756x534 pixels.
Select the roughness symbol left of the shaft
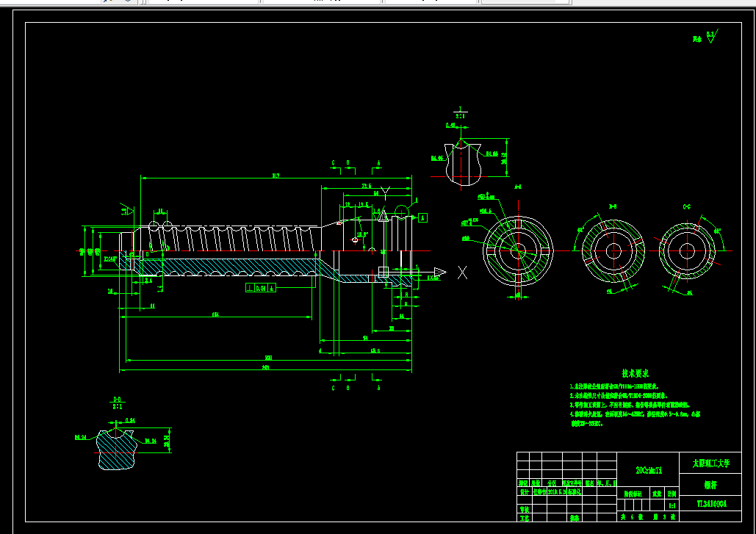click(127, 209)
